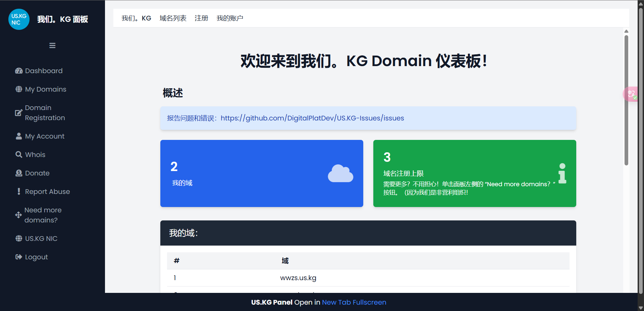Open My Account in sidebar
644x311 pixels.
pos(44,136)
